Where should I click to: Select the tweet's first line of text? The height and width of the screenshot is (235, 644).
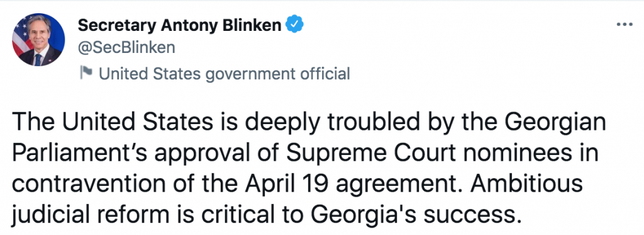pyautogui.click(x=309, y=123)
